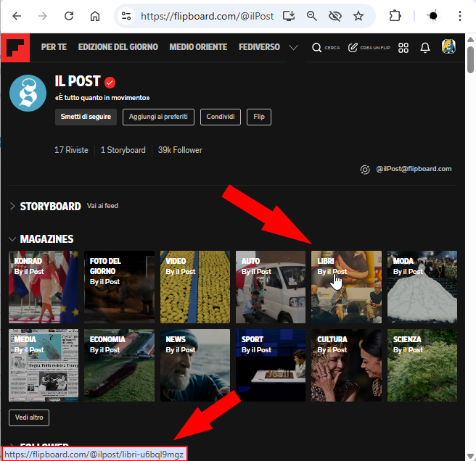Screen dimensions: 476x461
Task: Click the dark extension icon in toolbar
Action: (433, 16)
